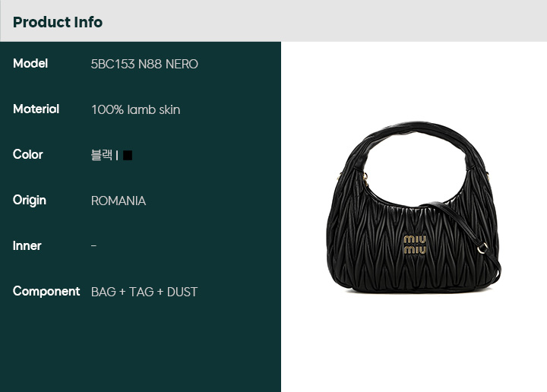The height and width of the screenshot is (392, 547).
Task: Click the Material label
Action: (x=36, y=109)
